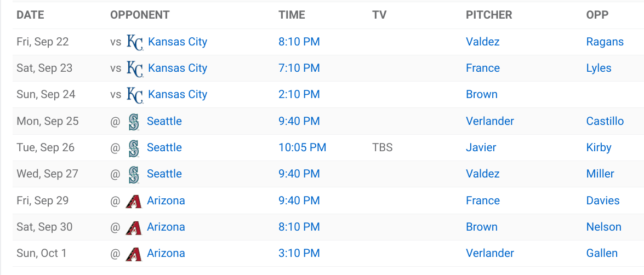Open the Arizona team link on Sep 30
Viewport: 644px width, 275px height.
(x=166, y=227)
